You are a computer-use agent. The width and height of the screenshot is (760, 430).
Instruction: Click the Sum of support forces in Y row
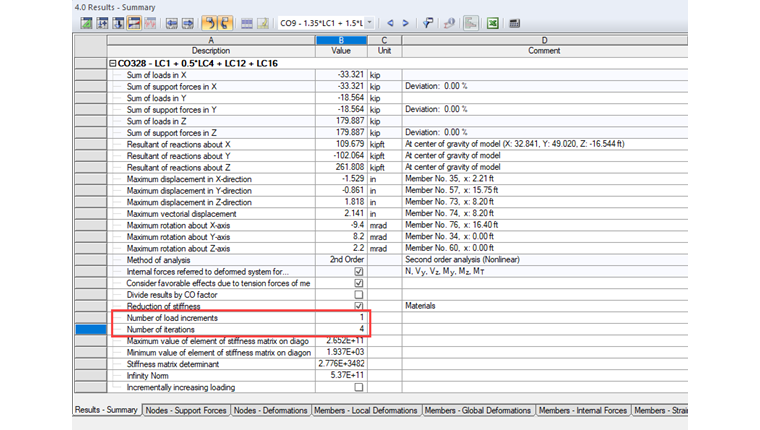[x=397, y=110]
